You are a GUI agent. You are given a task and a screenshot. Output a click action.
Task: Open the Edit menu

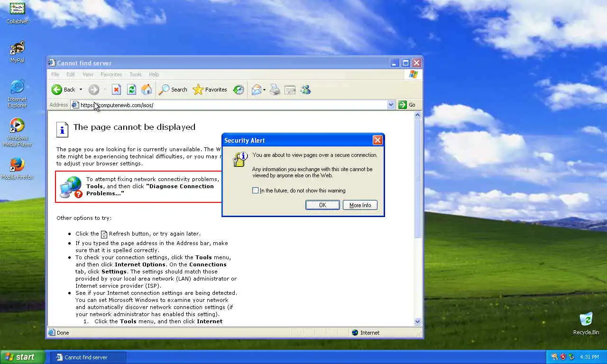click(71, 74)
